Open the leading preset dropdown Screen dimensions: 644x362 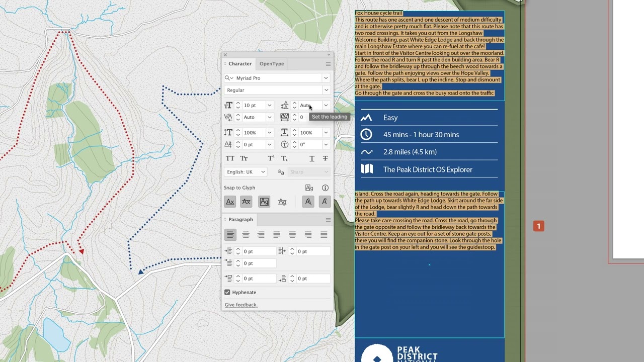point(326,105)
